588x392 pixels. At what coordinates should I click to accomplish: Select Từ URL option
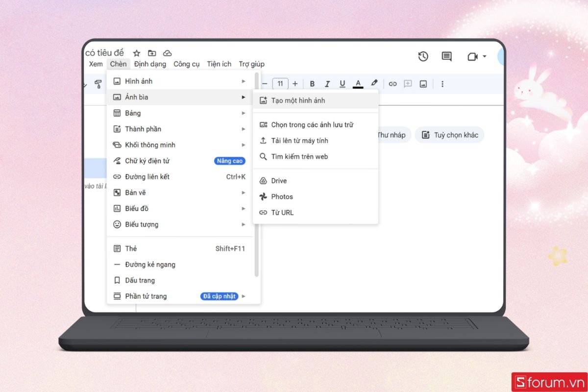click(316, 213)
